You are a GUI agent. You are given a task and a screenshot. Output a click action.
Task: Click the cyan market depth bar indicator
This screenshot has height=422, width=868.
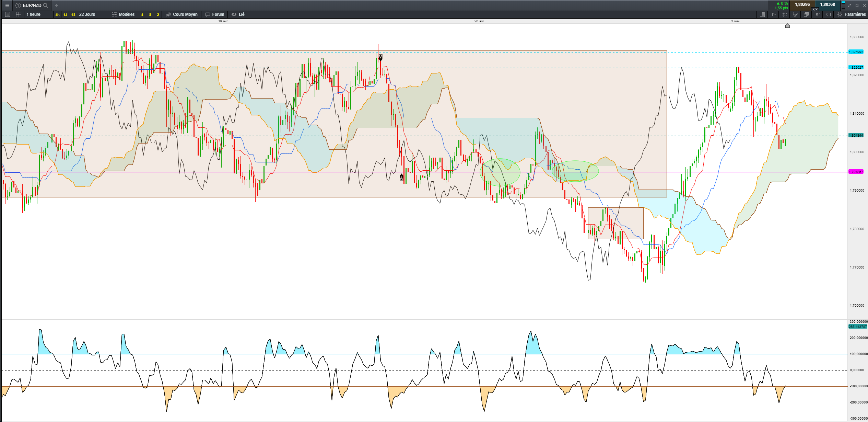pos(843,5)
